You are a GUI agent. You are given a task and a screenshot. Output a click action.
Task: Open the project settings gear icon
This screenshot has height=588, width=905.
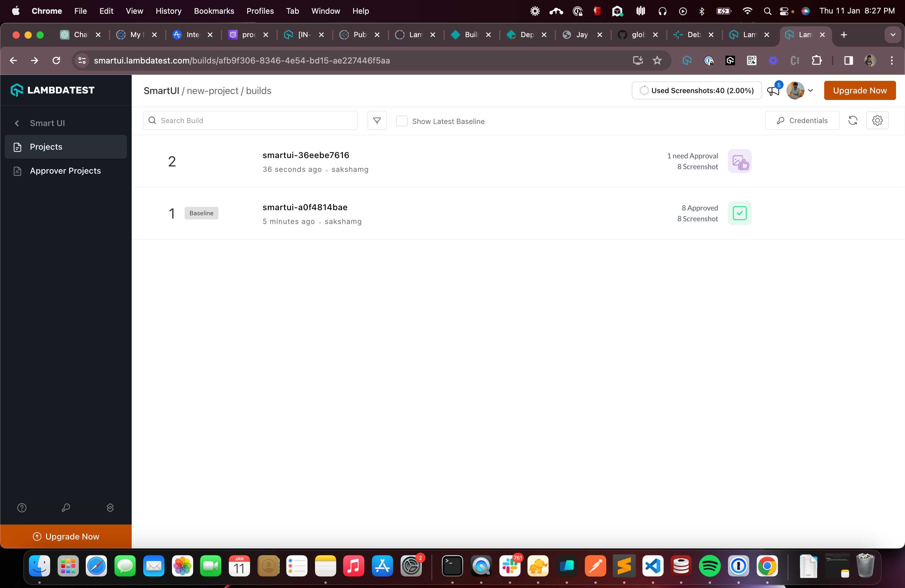point(877,121)
